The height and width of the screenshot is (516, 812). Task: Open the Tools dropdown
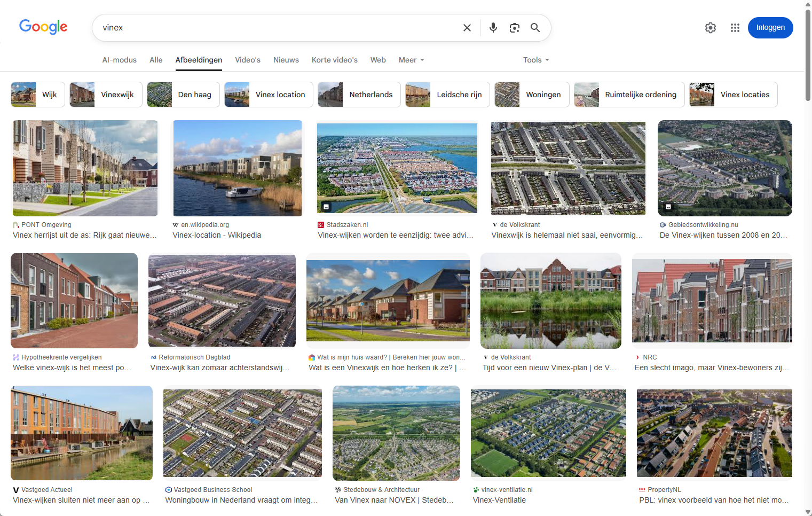point(535,60)
